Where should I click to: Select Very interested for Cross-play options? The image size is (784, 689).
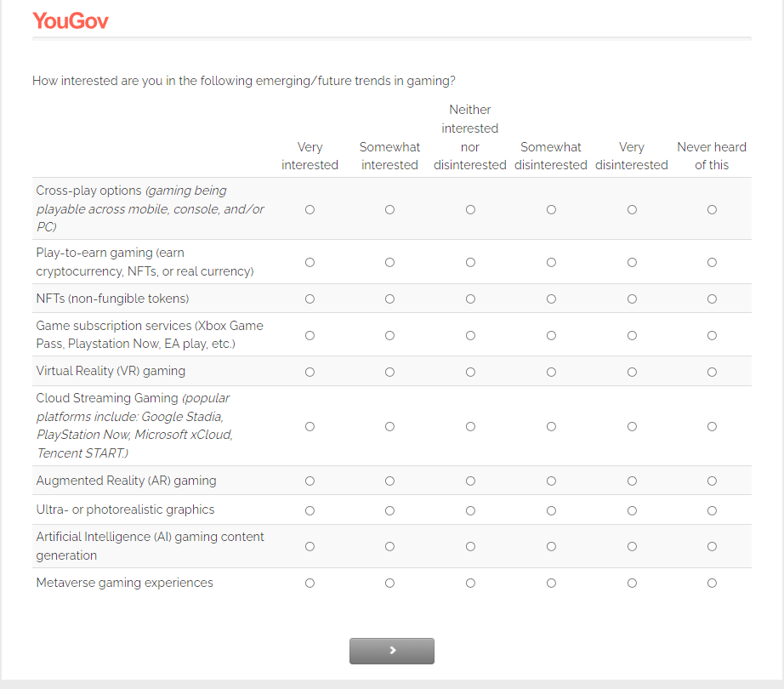coord(310,209)
